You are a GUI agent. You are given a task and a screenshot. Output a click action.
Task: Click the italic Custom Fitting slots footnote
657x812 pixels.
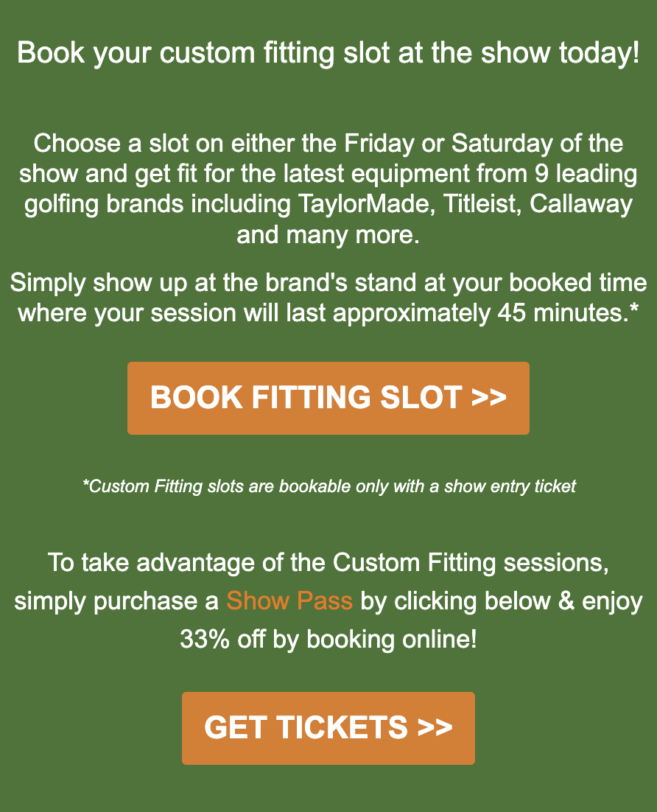pyautogui.click(x=328, y=487)
